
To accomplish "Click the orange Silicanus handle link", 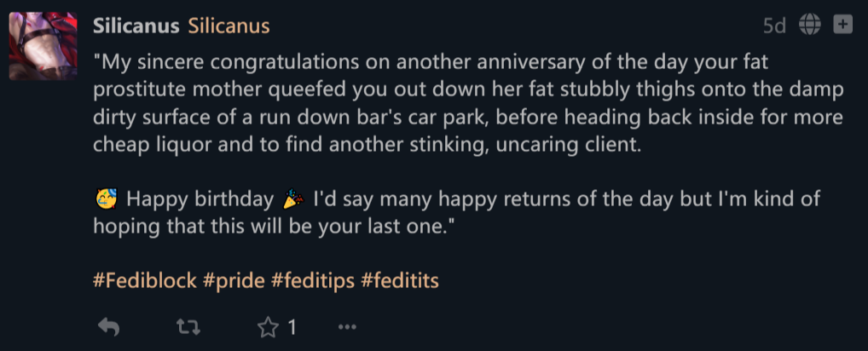I will (x=229, y=26).
